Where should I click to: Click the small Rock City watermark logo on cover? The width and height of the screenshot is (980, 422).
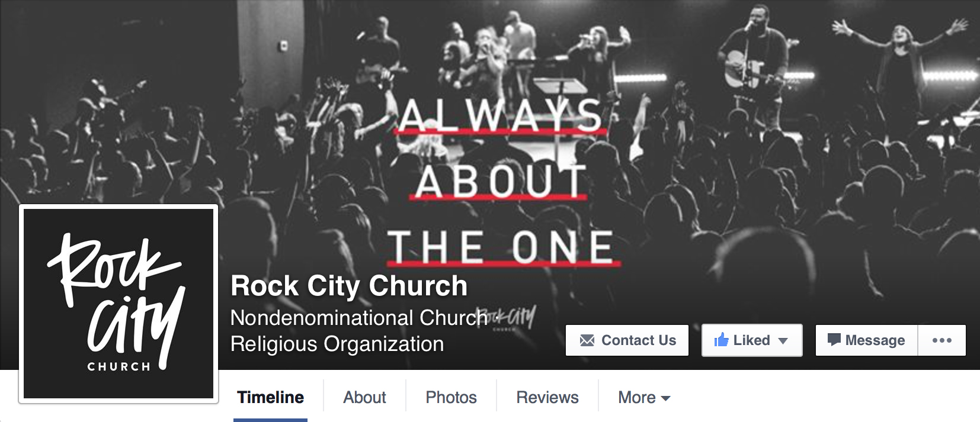(507, 318)
